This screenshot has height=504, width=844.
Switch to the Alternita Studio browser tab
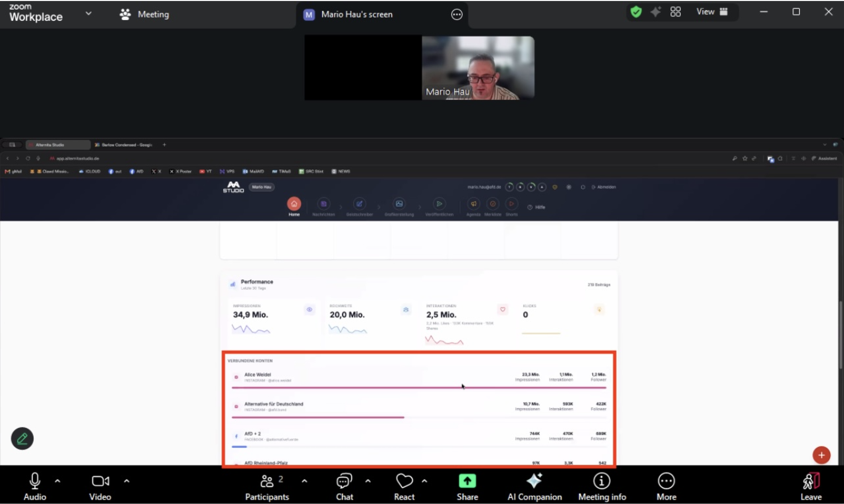[58, 145]
